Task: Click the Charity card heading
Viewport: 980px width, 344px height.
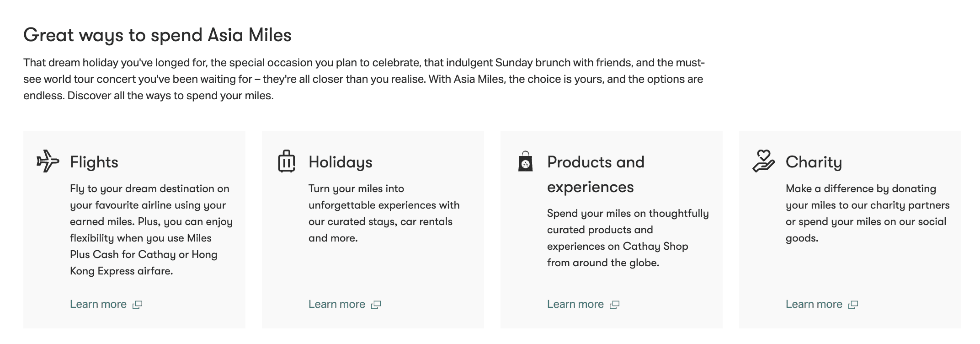Action: pyautogui.click(x=814, y=162)
